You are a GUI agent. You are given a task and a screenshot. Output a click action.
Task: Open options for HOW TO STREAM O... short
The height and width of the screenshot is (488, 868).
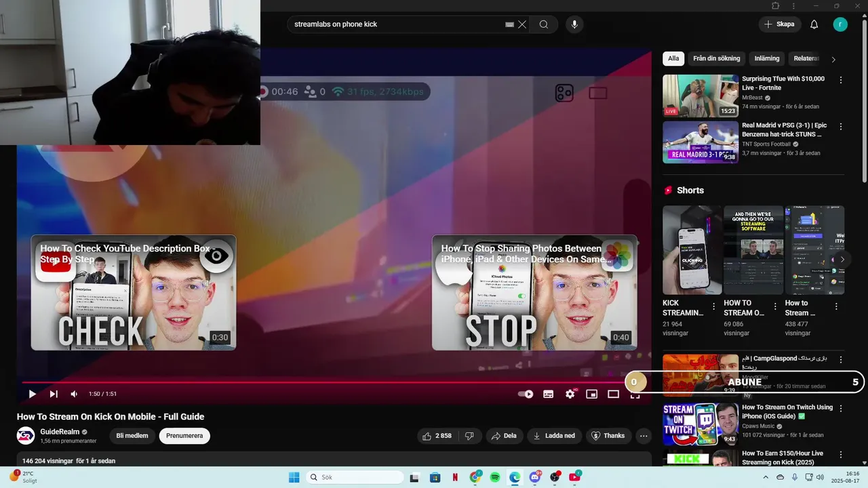774,306
